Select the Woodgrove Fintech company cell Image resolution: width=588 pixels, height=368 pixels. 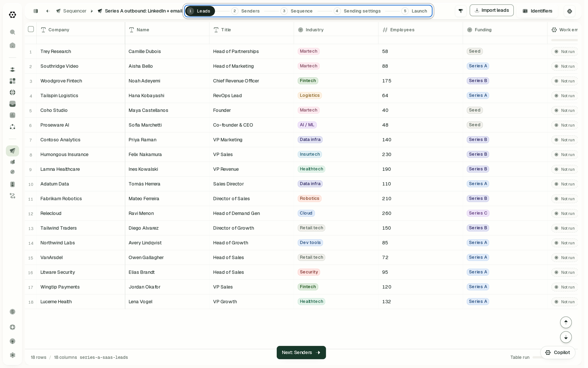(81, 81)
